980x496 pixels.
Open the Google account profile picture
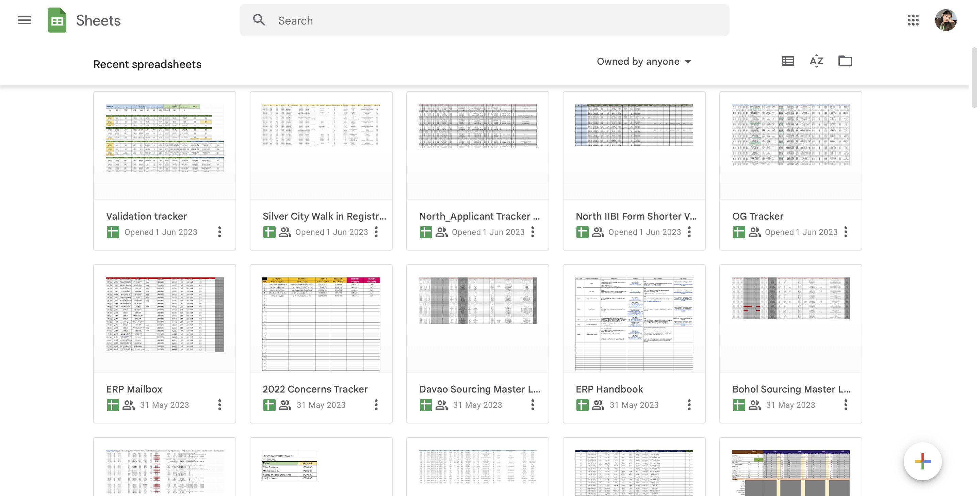pos(945,20)
